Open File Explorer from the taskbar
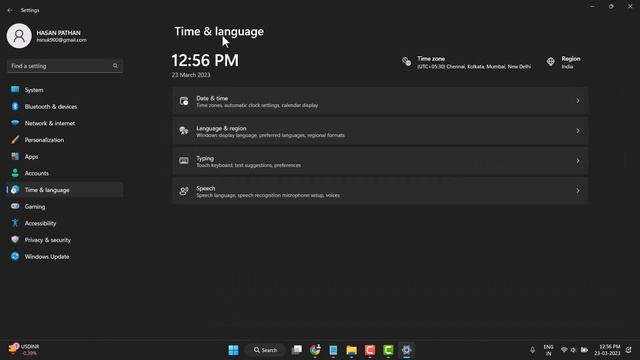This screenshot has height=360, width=640. click(x=351, y=350)
